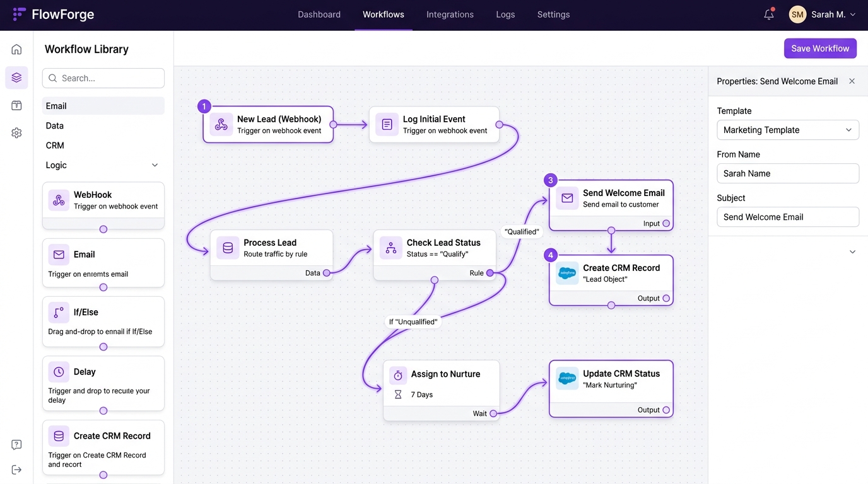Expand the collapsed section in Properties panel
This screenshot has height=484, width=868.
(852, 252)
